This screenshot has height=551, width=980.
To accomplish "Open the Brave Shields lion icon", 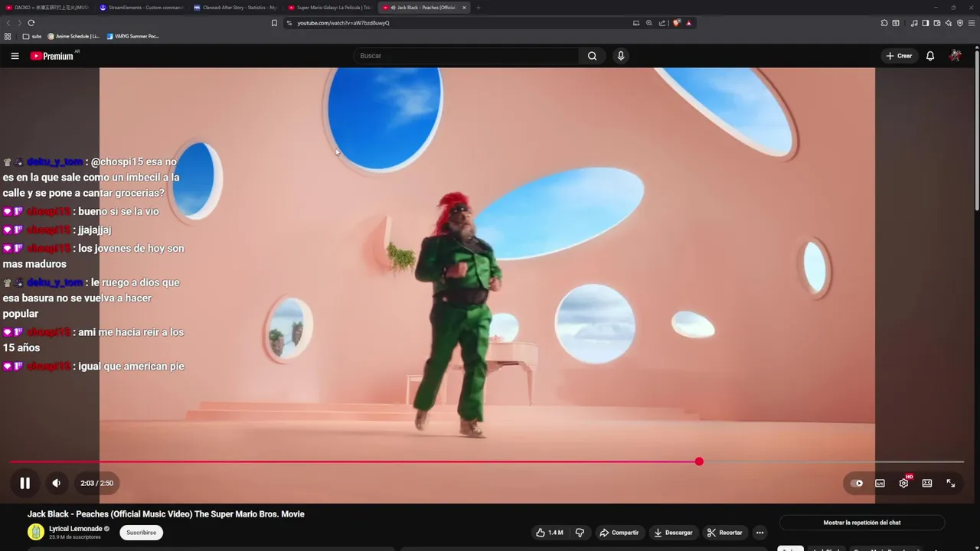I will [676, 23].
